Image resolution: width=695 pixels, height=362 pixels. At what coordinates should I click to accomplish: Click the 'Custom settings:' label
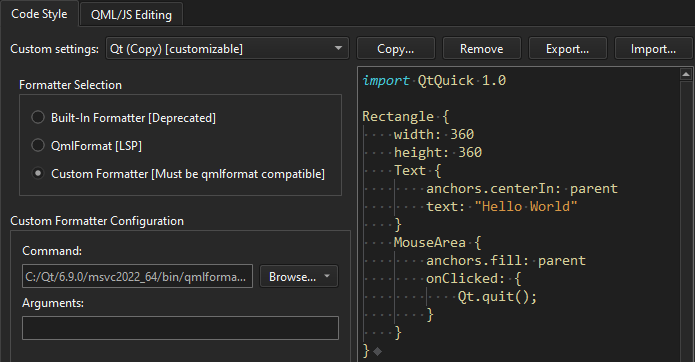coord(55,49)
